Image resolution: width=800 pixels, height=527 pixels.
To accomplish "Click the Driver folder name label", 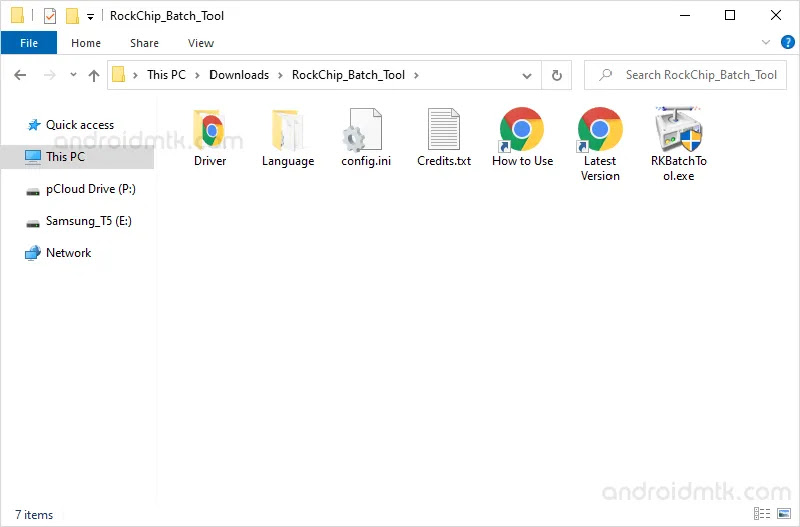I will pos(210,161).
